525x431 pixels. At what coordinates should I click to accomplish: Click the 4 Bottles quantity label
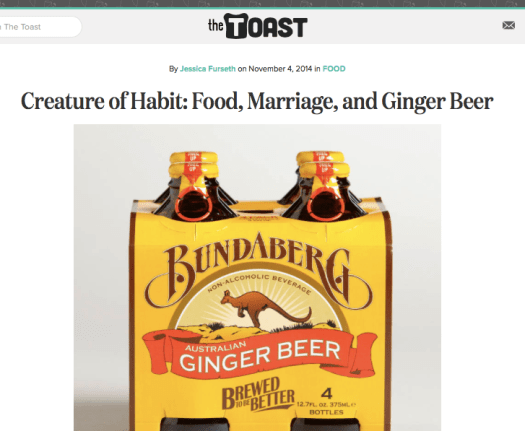326,402
